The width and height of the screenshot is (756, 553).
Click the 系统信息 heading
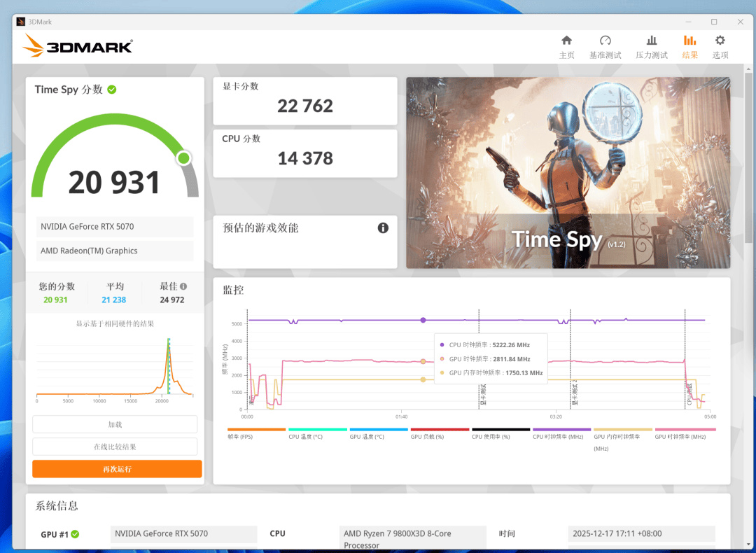point(57,506)
